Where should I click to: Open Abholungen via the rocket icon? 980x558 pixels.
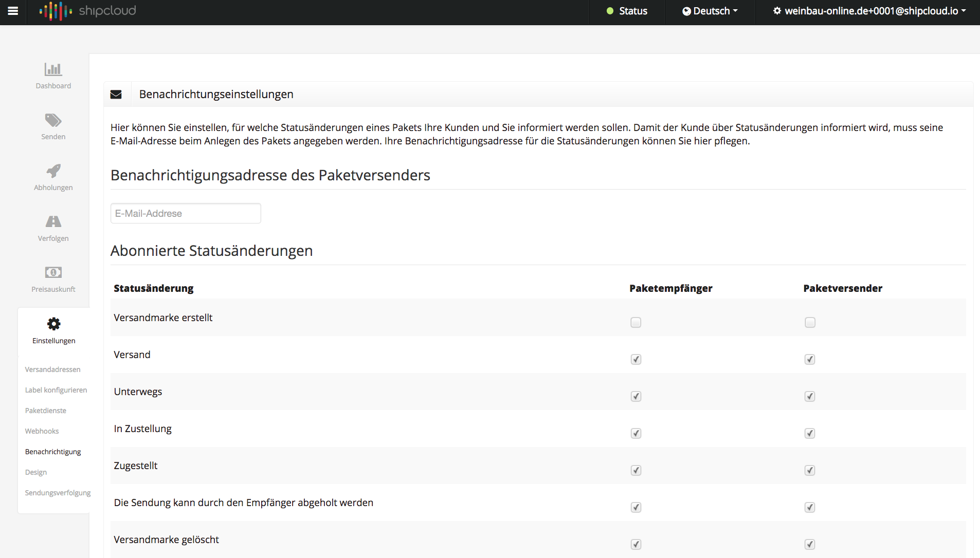[53, 171]
